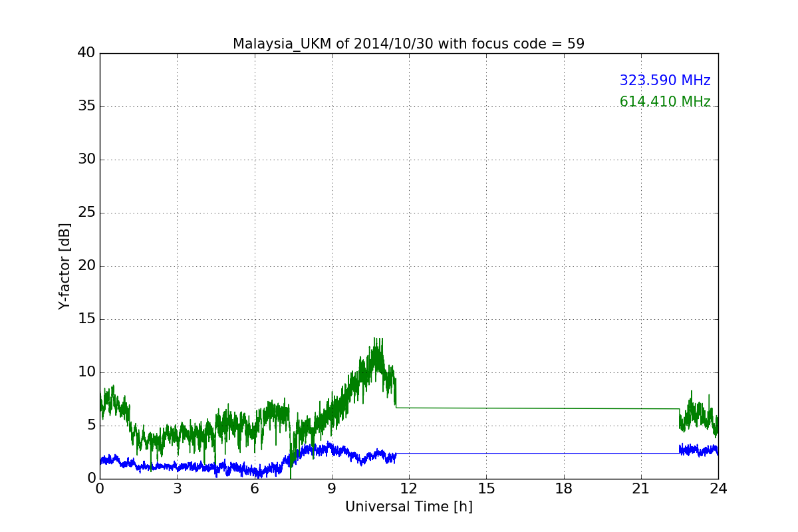Click the x-axis tick label 24
Screen dimensions: 798x532
718,489
